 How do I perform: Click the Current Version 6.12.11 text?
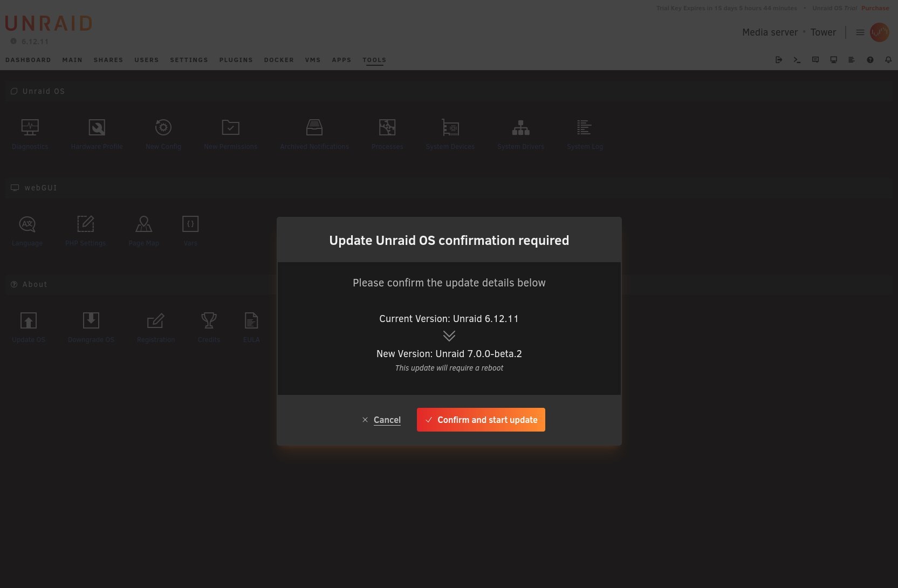pyautogui.click(x=449, y=319)
